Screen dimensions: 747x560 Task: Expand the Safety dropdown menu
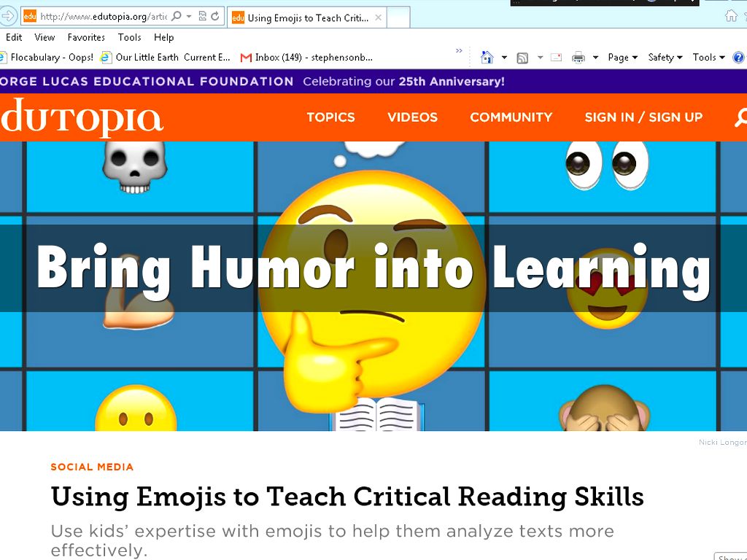665,58
